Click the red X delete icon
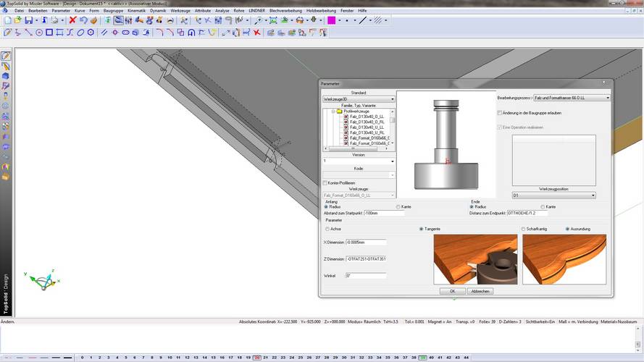The width and height of the screenshot is (644, 362). (x=72, y=20)
